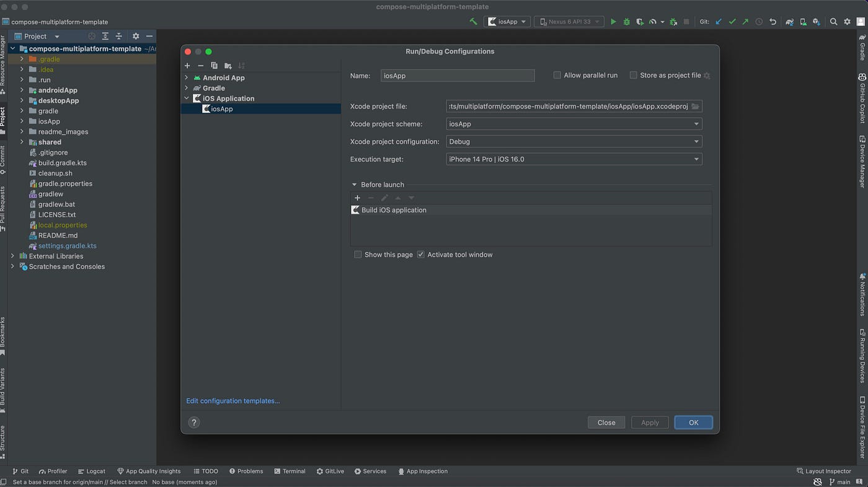Click Project panel options gear icon
Image resolution: width=868 pixels, height=487 pixels.
[136, 37]
